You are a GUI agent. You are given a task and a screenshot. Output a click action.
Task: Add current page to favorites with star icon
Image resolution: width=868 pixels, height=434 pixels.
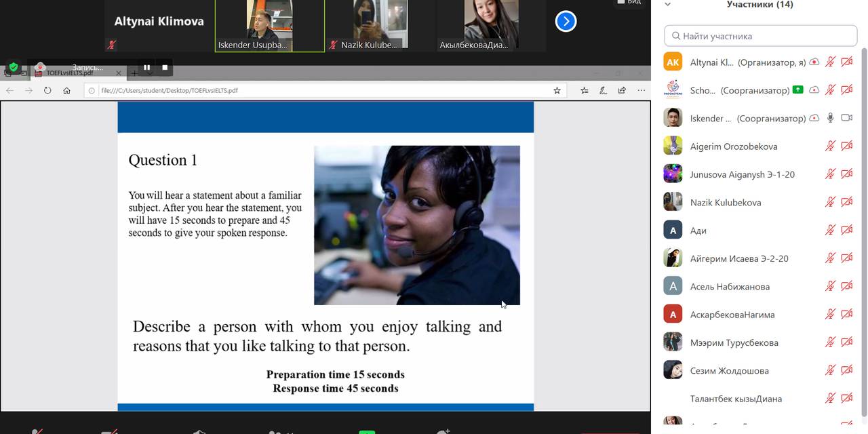tap(556, 90)
